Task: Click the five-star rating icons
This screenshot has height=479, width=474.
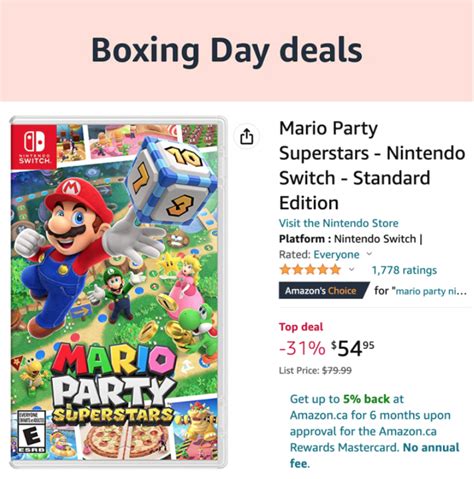Action: (310, 269)
